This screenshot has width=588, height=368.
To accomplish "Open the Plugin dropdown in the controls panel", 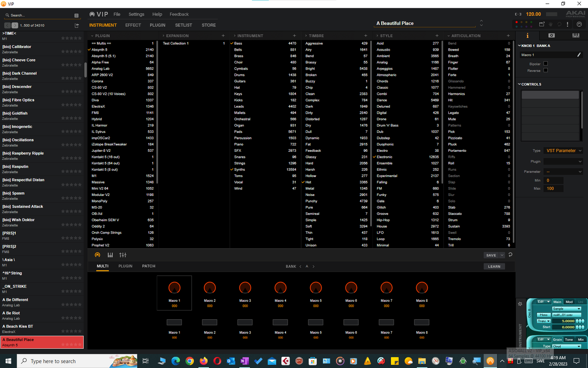I will (x=563, y=161).
